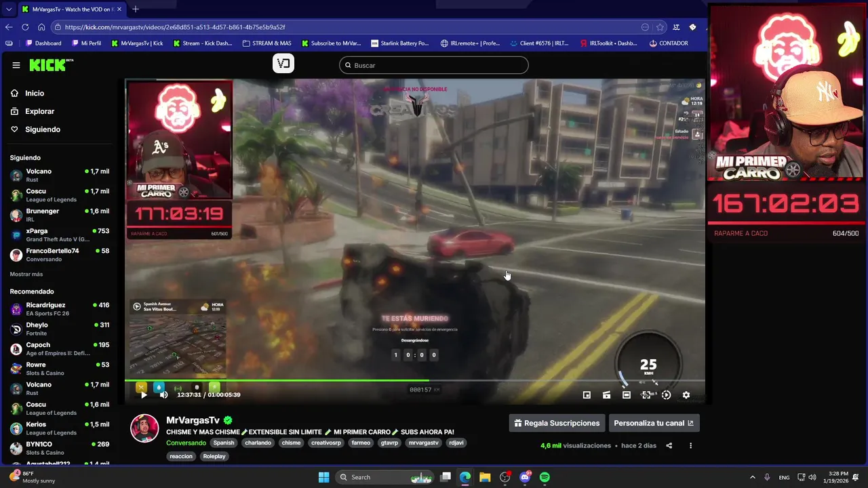
Task: Expand Mostrar más followed channels
Action: pyautogui.click(x=26, y=274)
